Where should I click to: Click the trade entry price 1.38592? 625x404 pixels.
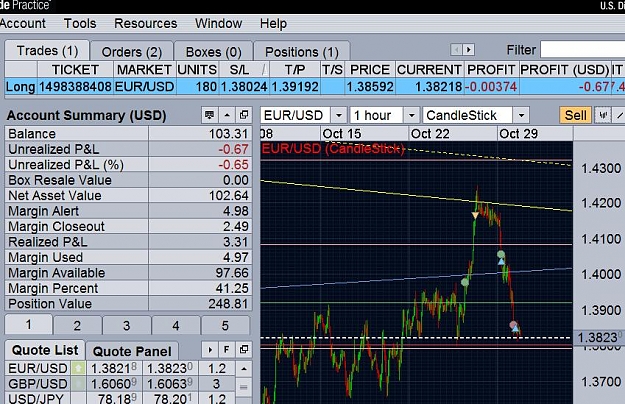tap(370, 86)
